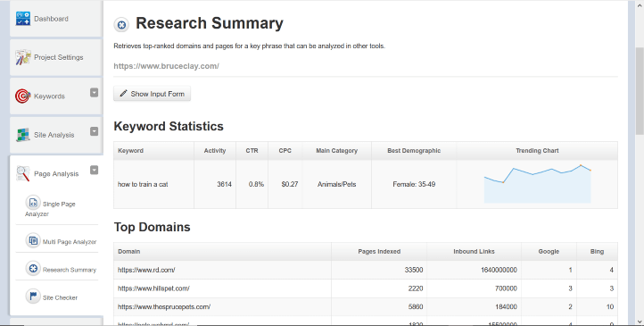
Task: Click the Google column header
Action: [x=549, y=252]
